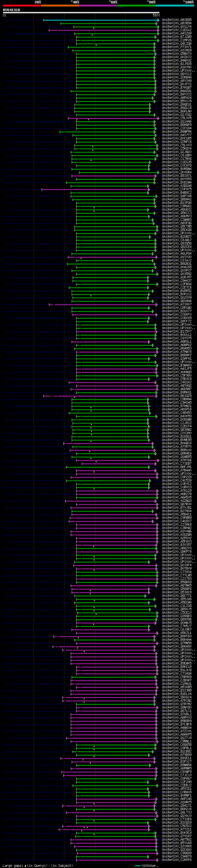Select hit label UniRef100_A7K129

point(177,491)
